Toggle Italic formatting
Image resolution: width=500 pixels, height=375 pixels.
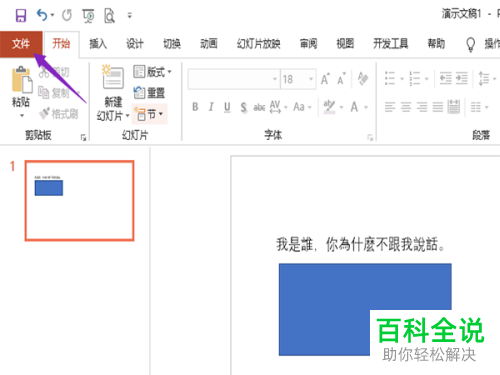click(211, 107)
